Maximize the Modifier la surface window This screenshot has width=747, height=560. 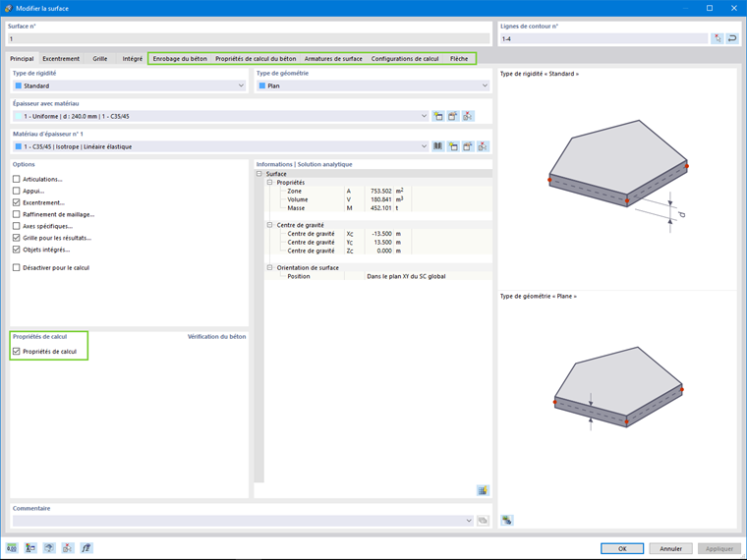point(710,8)
